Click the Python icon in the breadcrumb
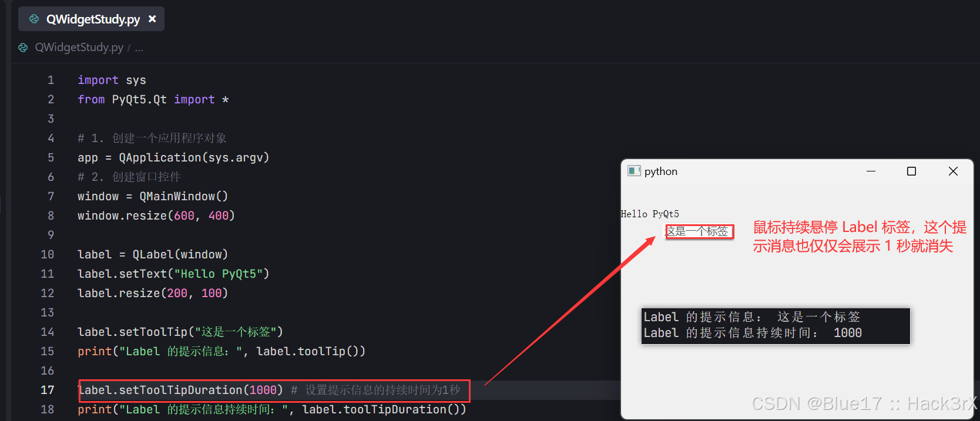Image resolution: width=980 pixels, height=421 pixels. tap(23, 48)
